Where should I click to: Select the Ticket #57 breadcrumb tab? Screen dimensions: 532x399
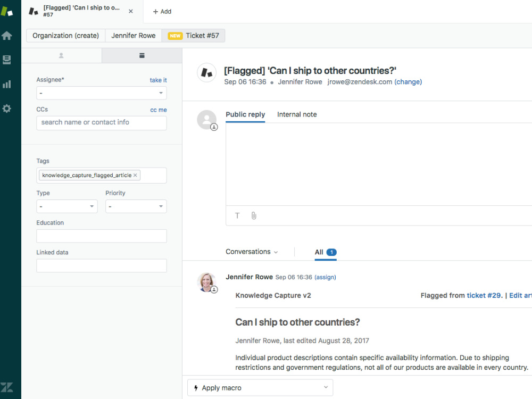(194, 36)
